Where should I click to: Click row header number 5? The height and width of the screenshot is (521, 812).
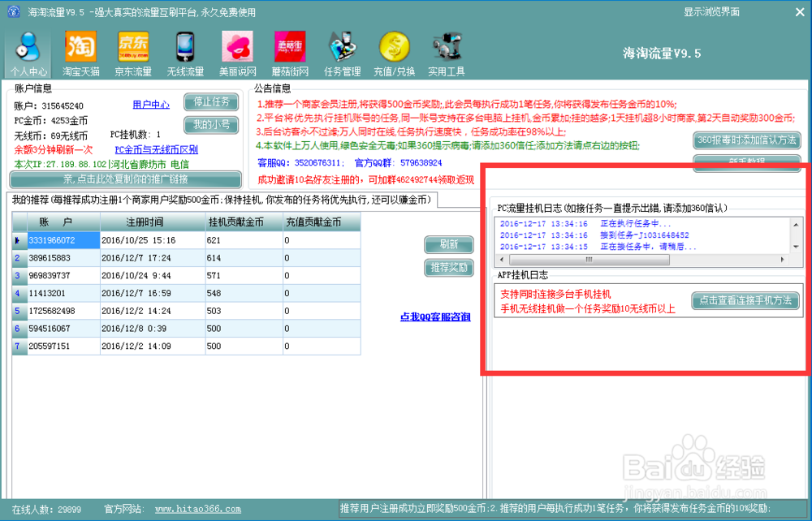pyautogui.click(x=19, y=311)
